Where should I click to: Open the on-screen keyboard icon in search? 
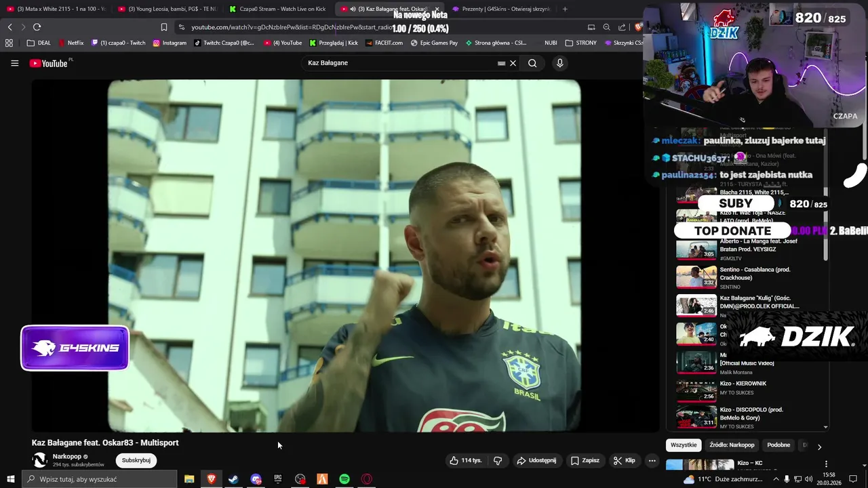501,63
